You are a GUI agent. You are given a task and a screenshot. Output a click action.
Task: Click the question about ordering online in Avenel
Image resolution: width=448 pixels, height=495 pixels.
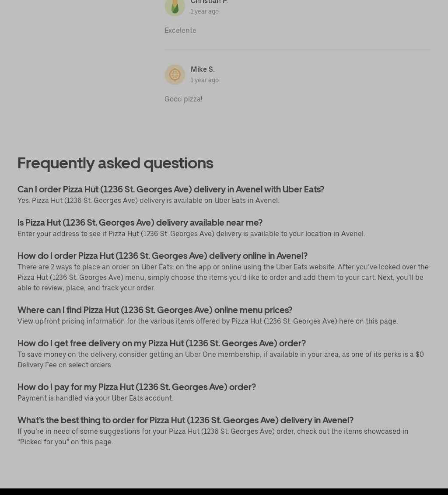[x=162, y=255]
